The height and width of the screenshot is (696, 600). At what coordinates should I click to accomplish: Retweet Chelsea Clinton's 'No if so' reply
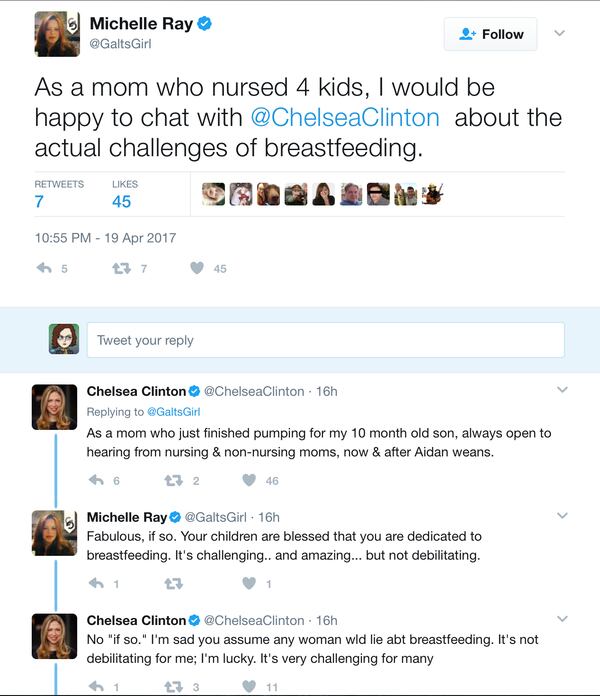(x=173, y=686)
